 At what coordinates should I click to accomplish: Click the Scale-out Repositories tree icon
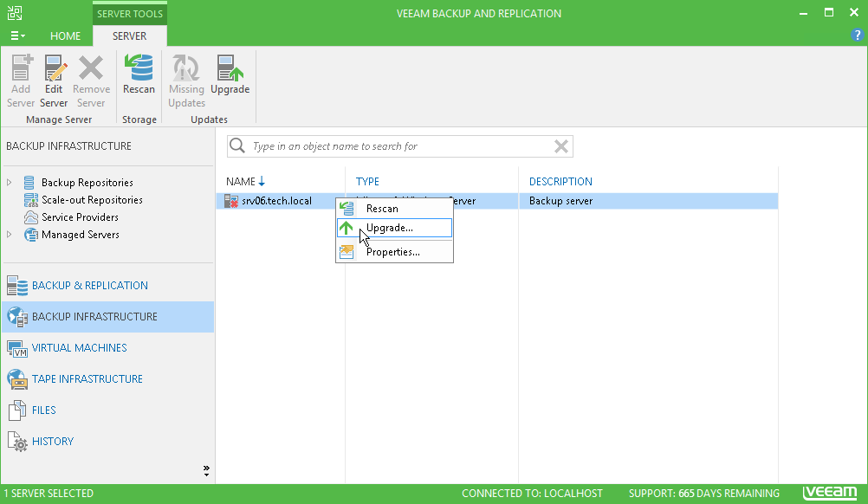click(31, 200)
